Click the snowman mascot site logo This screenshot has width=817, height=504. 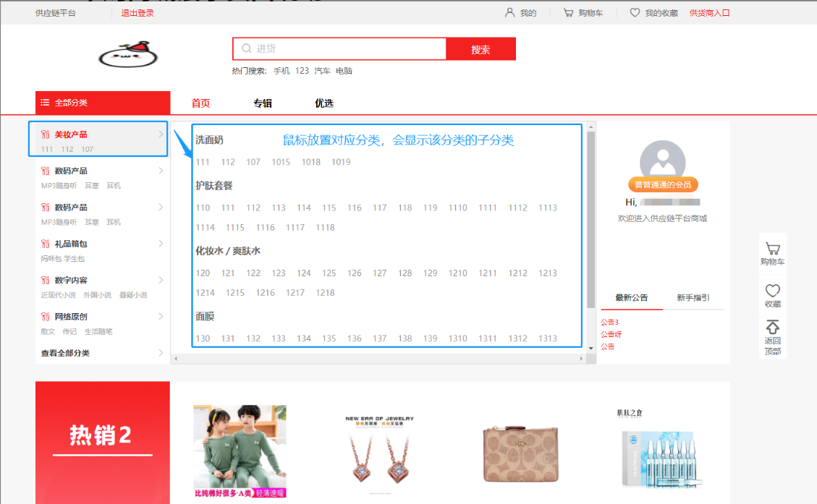point(128,54)
